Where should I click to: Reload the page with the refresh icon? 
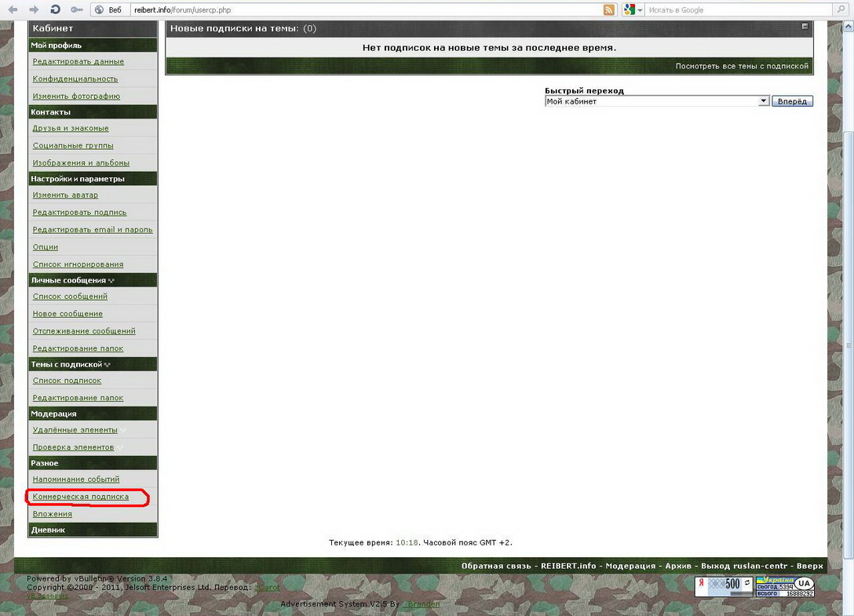click(55, 9)
